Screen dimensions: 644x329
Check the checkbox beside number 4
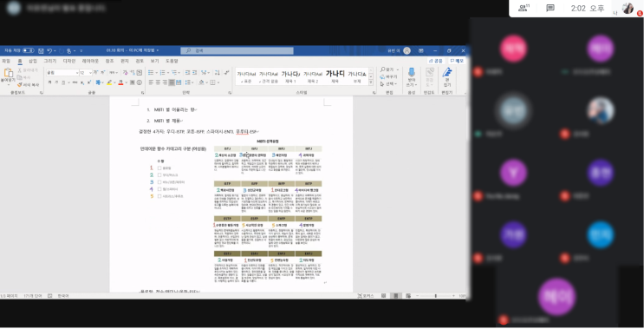click(x=159, y=189)
